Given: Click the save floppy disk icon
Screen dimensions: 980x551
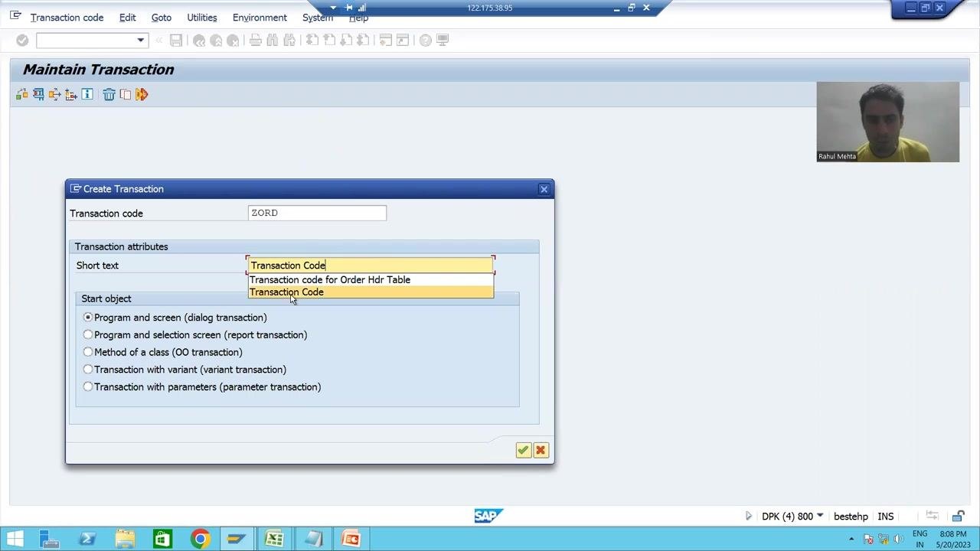Looking at the screenshot, I should point(176,40).
